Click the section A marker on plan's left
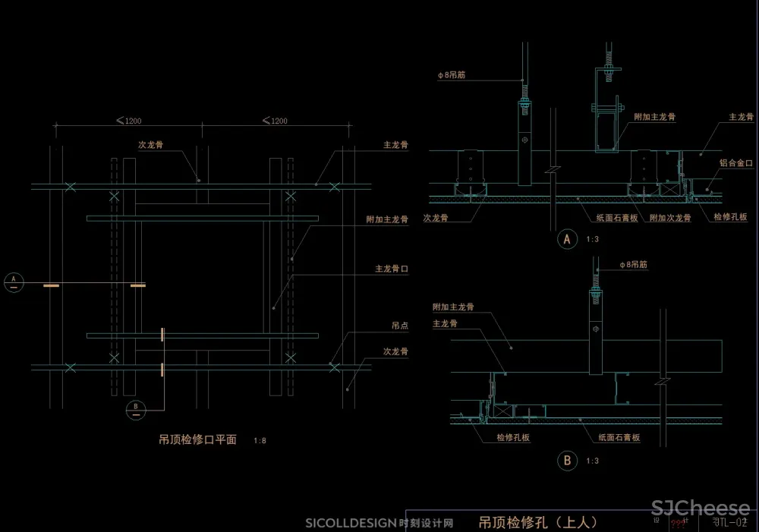The height and width of the screenshot is (532, 759). click(13, 282)
